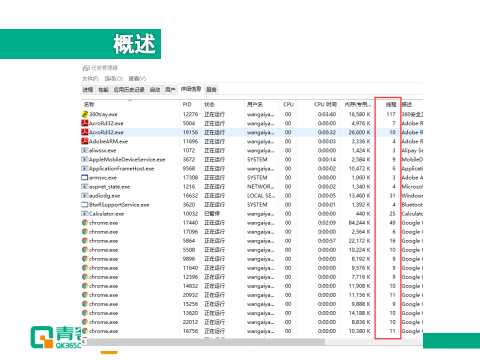Sort by the 用户名 column header
This screenshot has width=480, height=360.
[255, 104]
